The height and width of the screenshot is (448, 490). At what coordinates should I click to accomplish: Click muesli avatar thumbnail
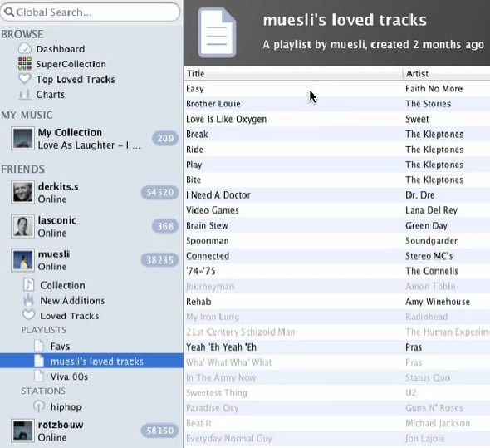pyautogui.click(x=22, y=260)
